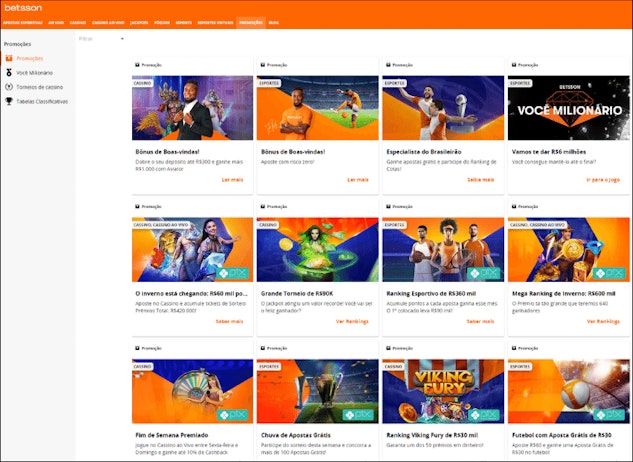Image resolution: width=633 pixels, height=462 pixels.
Task: Open Torneios de cassino sidebar link
Action: [40, 87]
